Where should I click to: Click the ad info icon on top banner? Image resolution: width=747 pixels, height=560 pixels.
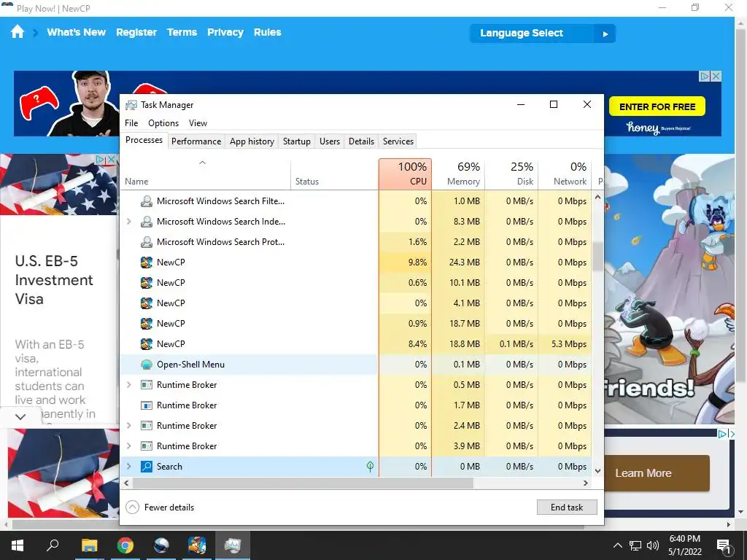(704, 76)
